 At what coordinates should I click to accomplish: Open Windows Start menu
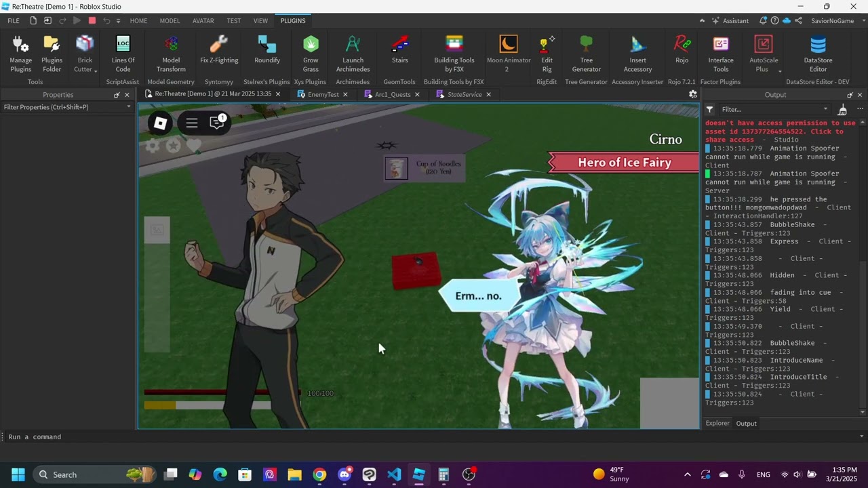[x=18, y=474]
